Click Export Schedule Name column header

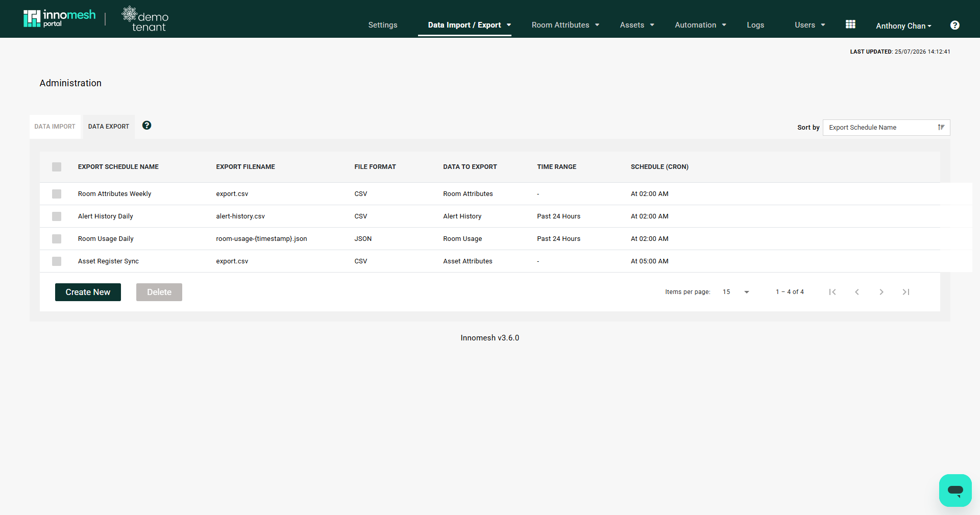[118, 167]
